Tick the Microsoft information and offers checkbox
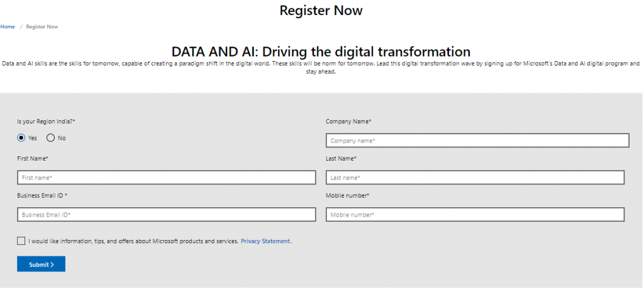The height and width of the screenshot is (291, 644). 21,241
